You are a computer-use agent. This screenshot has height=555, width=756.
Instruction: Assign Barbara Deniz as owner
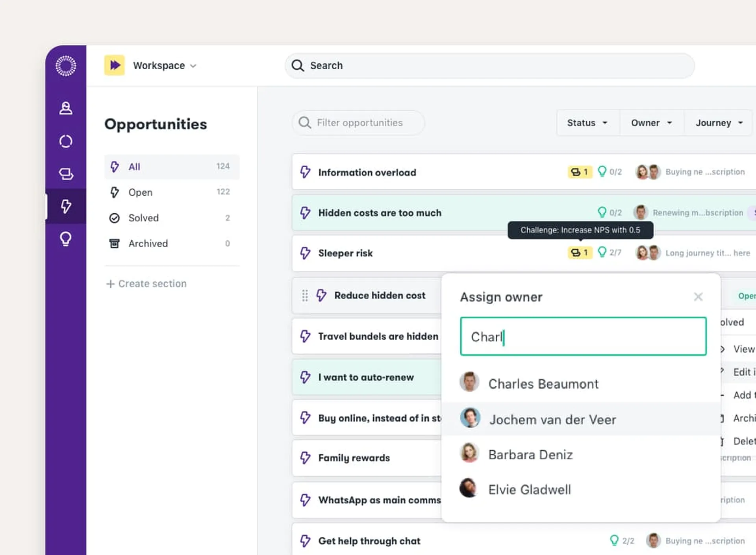pyautogui.click(x=581, y=455)
